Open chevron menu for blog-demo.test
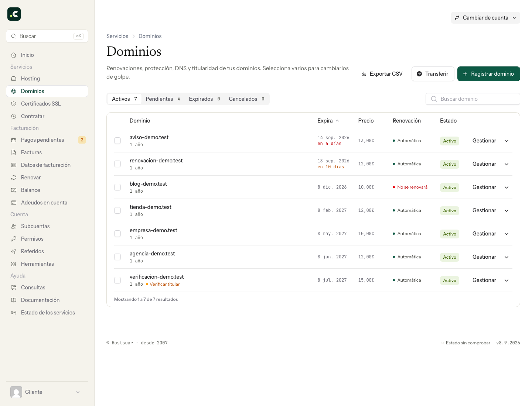532x406 pixels. coord(507,187)
